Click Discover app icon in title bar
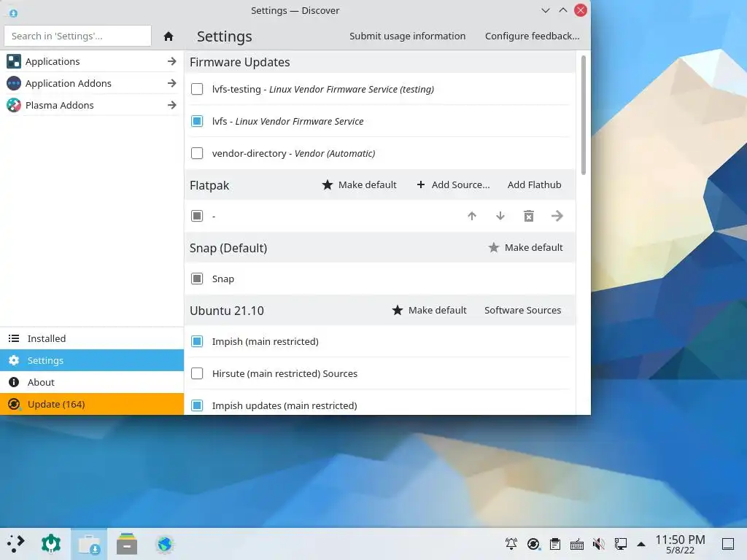747x560 pixels. coord(13,13)
